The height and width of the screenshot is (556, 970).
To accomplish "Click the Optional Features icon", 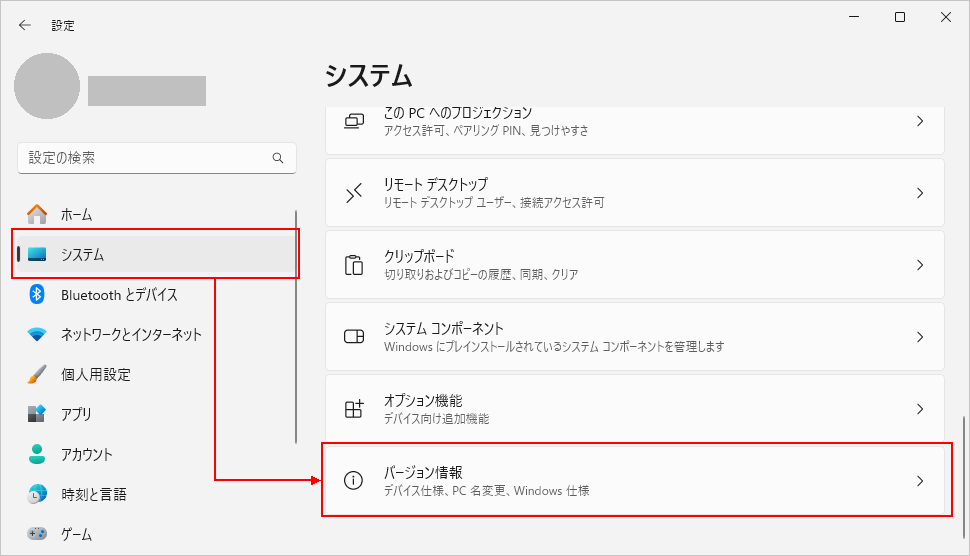I will point(354,409).
